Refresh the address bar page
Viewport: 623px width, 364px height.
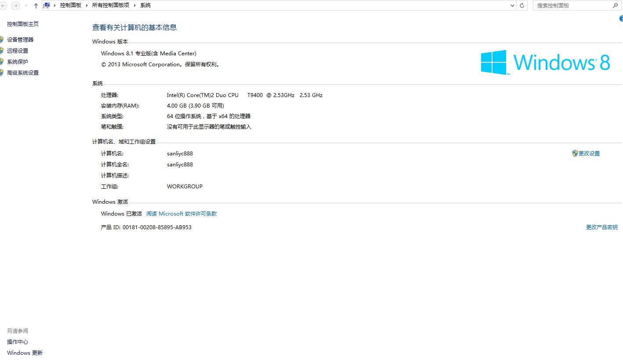522,6
